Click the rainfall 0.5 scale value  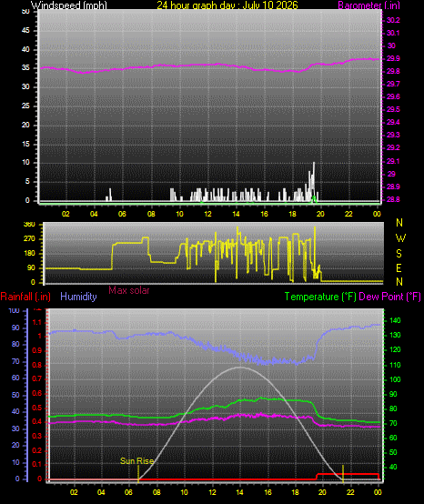(x=37, y=408)
